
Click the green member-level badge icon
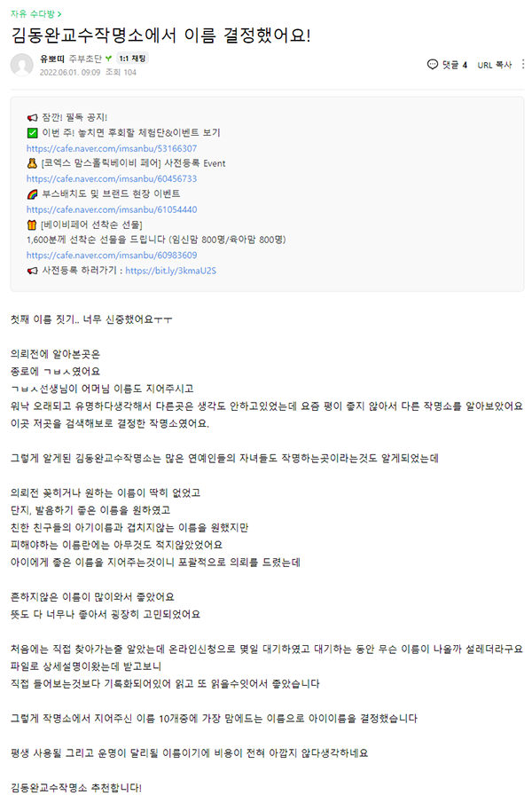click(x=108, y=59)
